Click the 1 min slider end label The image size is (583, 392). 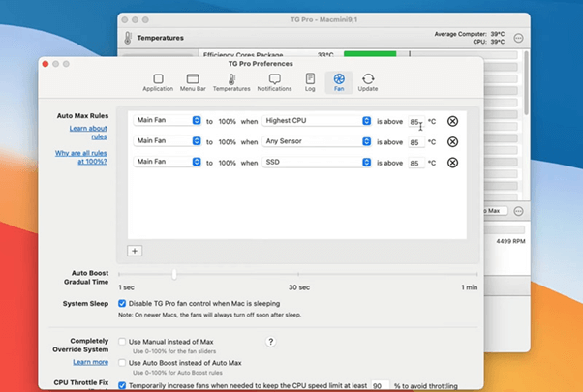[x=470, y=287]
